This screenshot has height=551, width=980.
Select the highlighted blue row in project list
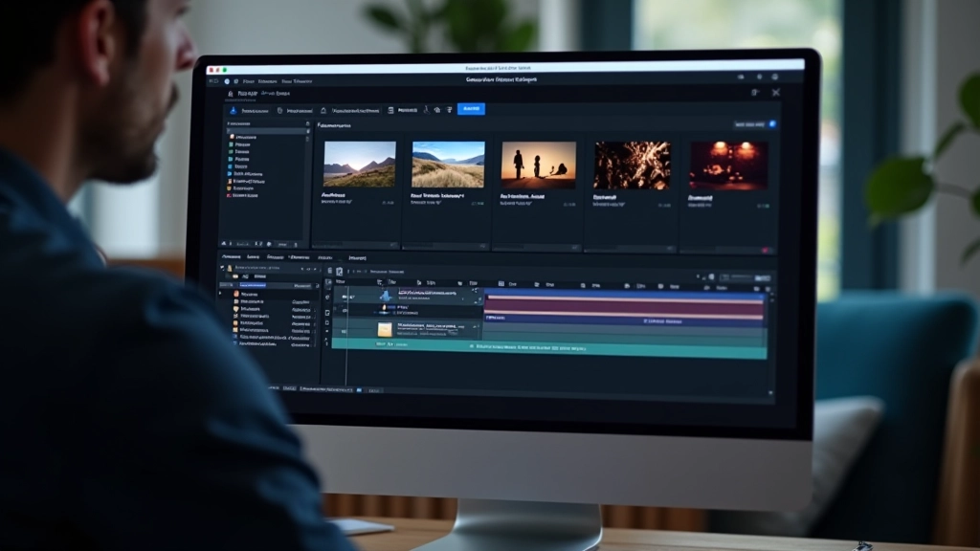click(269, 285)
